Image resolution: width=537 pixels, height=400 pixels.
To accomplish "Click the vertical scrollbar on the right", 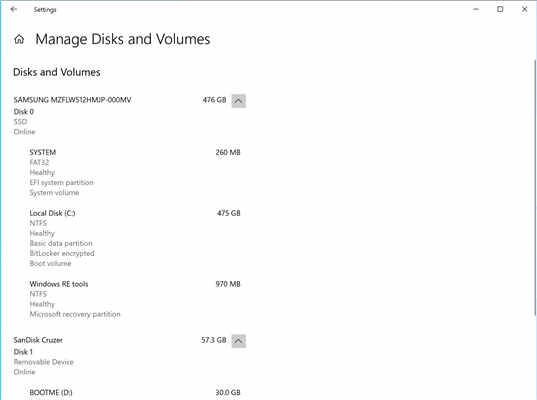I will point(535,188).
